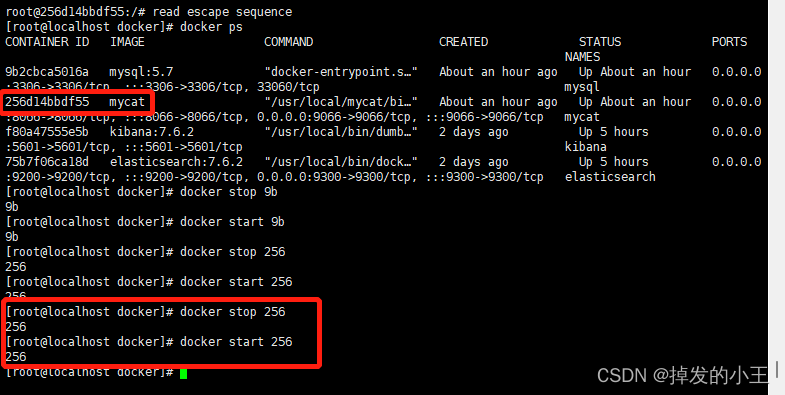The height and width of the screenshot is (395, 785).
Task: Click the COMMAND column header
Action: [288, 42]
